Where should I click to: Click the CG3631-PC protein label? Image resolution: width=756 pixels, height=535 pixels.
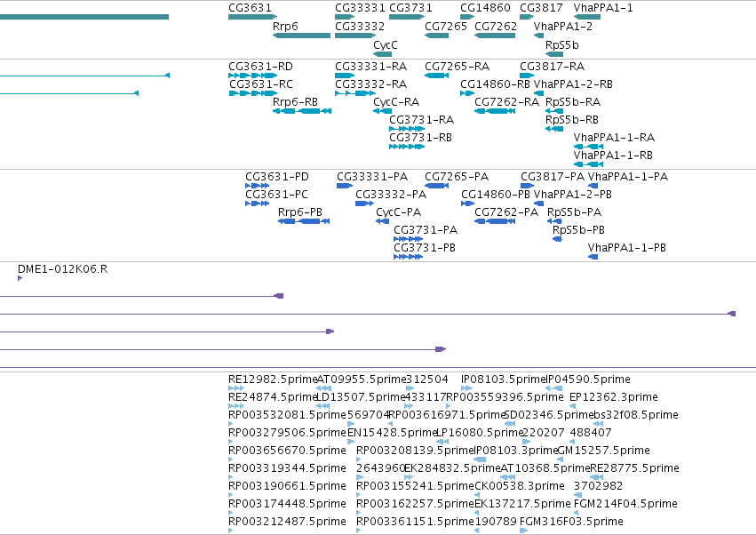276,195
